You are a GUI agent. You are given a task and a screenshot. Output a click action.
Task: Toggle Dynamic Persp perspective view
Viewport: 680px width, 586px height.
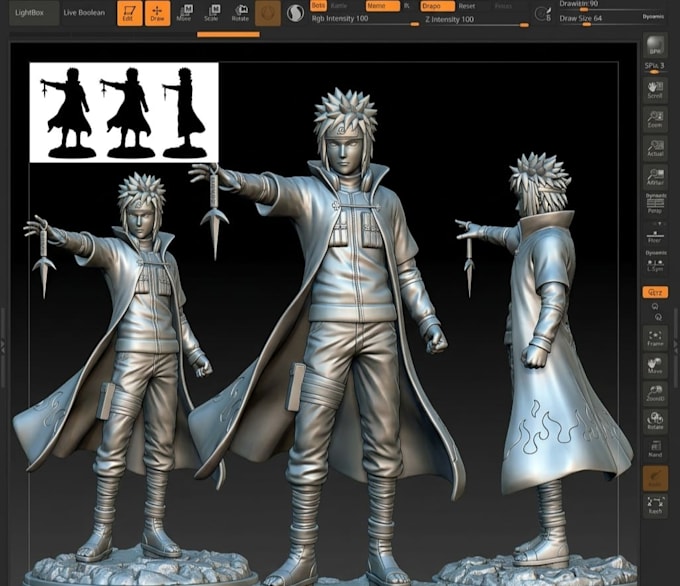click(655, 203)
